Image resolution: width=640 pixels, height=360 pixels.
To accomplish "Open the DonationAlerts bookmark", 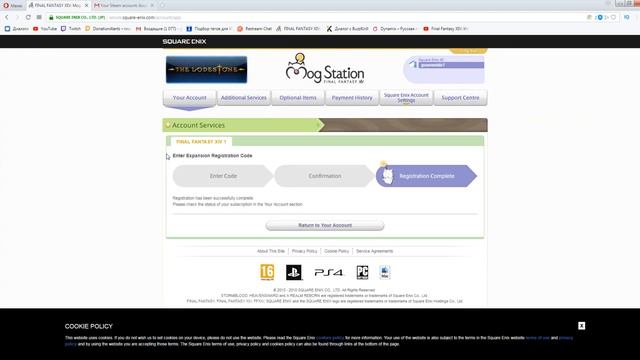I will 108,29.
